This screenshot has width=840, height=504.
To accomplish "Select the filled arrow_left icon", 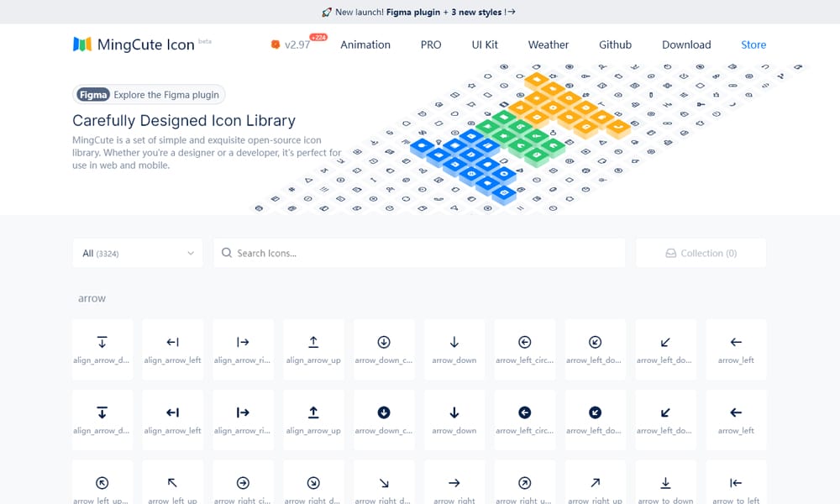I will coord(736,420).
